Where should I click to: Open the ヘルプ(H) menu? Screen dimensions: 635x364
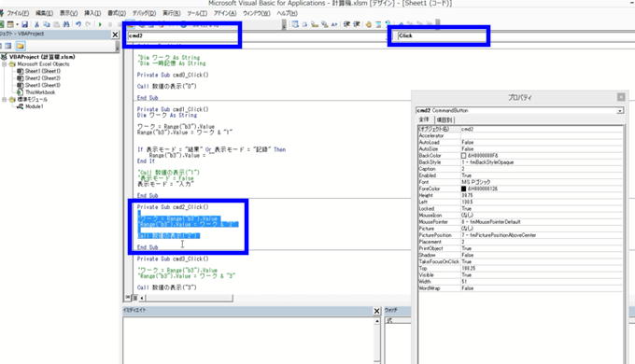point(287,13)
